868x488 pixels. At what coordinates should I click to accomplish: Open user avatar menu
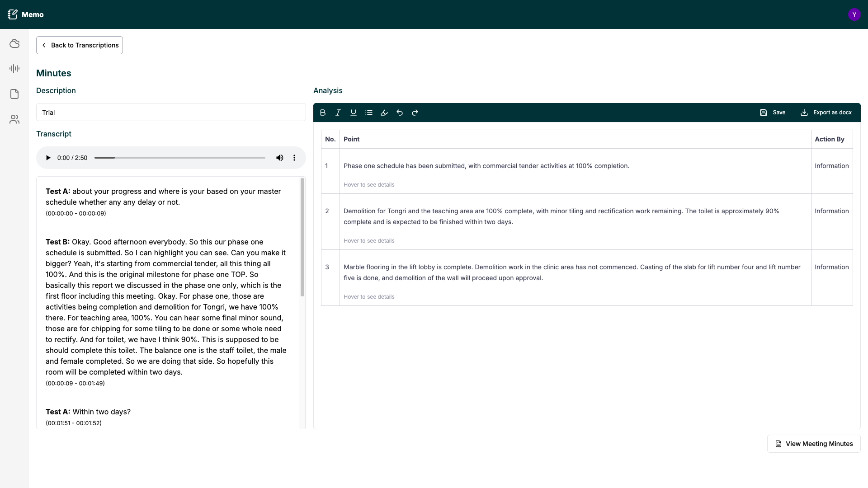click(854, 14)
